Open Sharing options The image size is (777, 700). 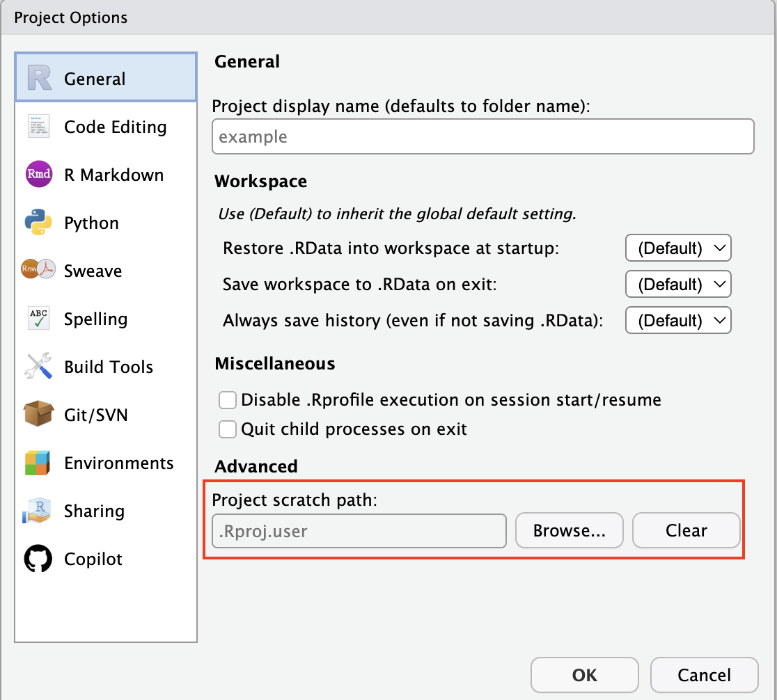point(106,511)
